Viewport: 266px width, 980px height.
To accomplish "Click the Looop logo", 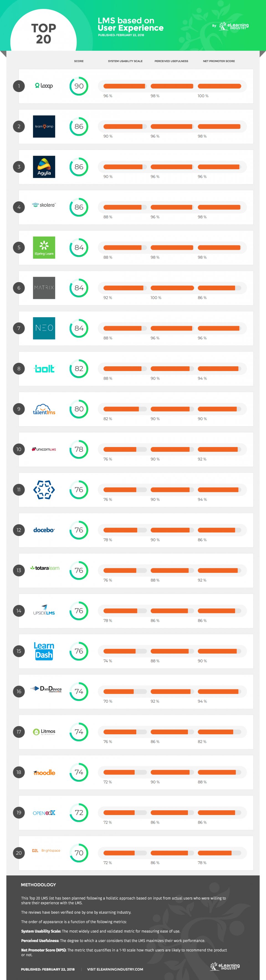I will coord(44,86).
